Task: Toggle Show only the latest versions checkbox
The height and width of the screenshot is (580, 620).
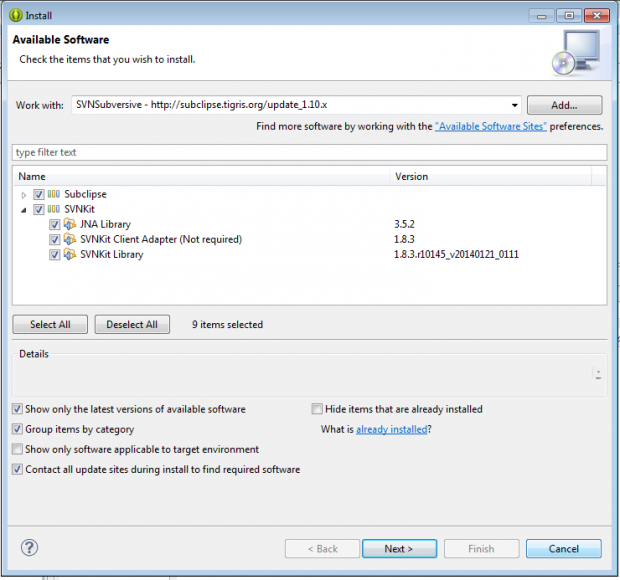Action: (x=17, y=409)
